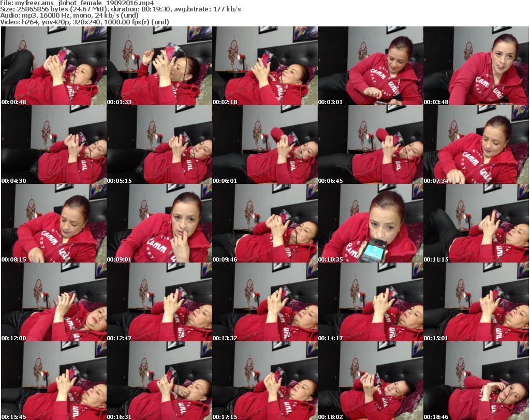
Task: Select the thumbnail at 00:11:15
Action: point(476,223)
